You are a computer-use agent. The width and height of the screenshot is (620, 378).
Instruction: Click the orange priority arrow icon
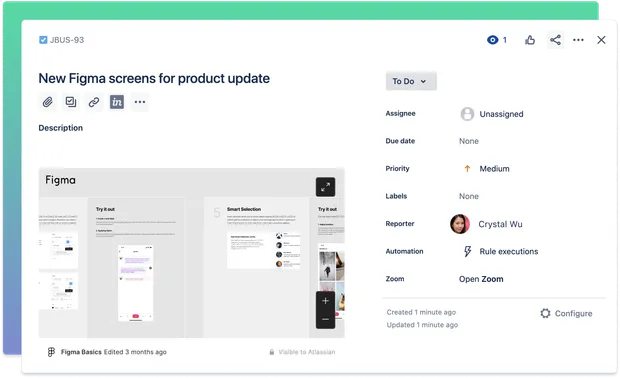point(467,168)
